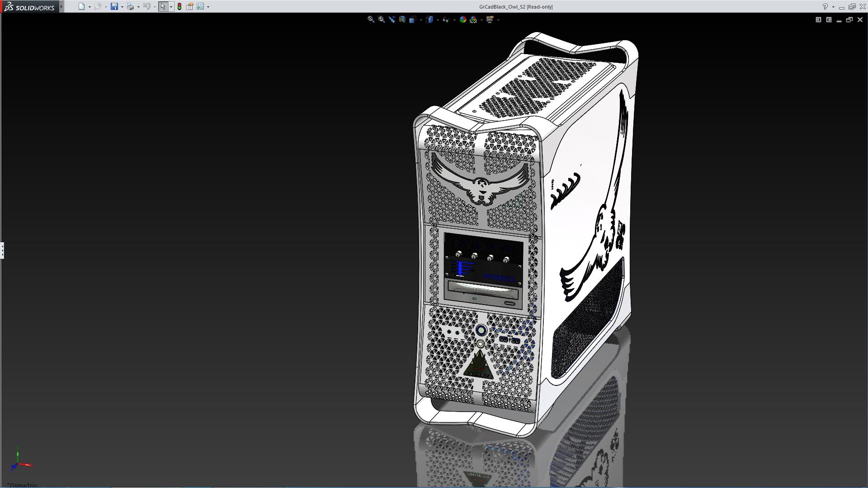868x488 pixels.
Task: Click the Print icon
Action: (130, 6)
